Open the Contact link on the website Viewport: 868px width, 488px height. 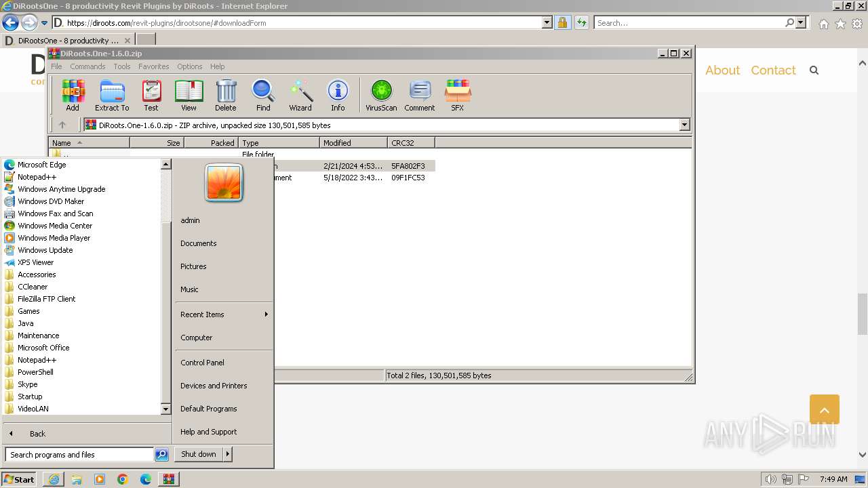(x=773, y=70)
